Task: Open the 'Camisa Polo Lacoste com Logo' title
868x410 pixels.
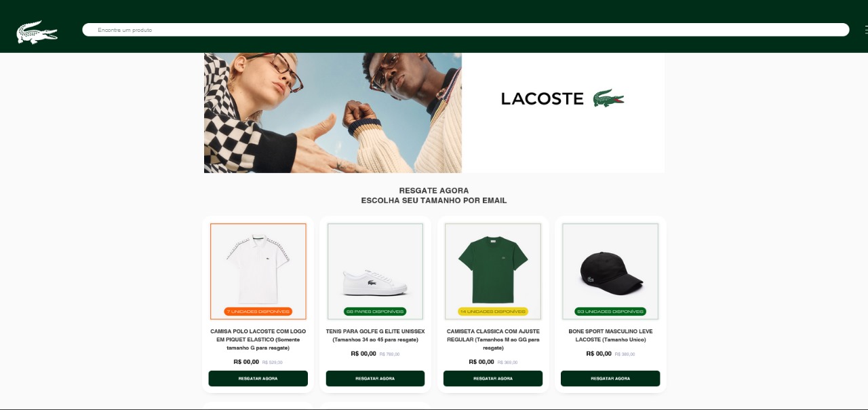Action: pyautogui.click(x=258, y=339)
